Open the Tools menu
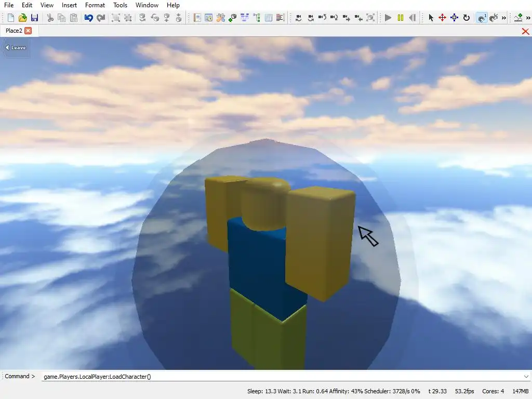This screenshot has height=399, width=532. (x=120, y=5)
